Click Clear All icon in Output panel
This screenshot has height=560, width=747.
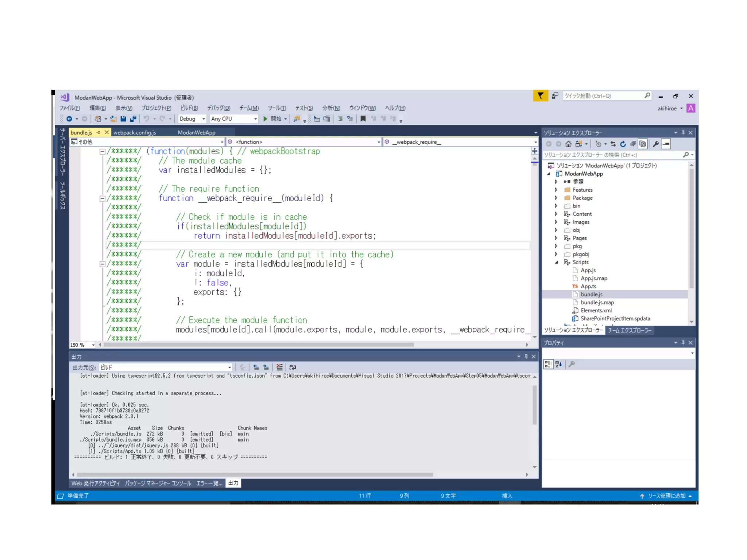279,367
